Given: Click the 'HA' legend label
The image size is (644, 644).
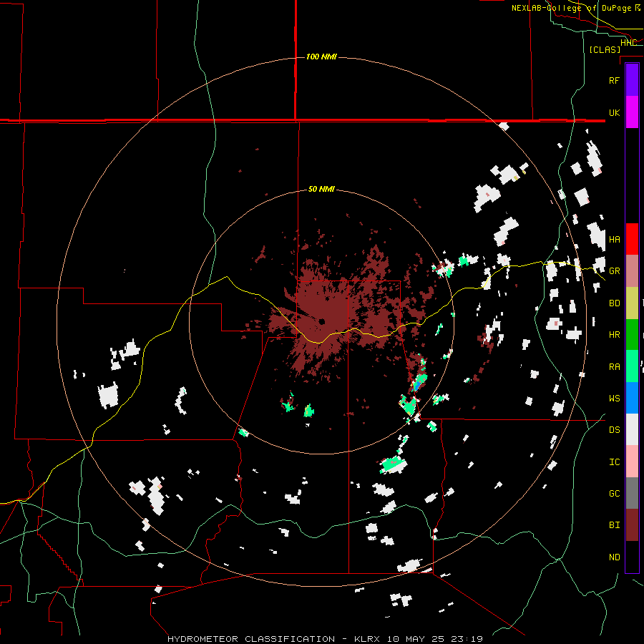Looking at the screenshot, I should point(615,240).
